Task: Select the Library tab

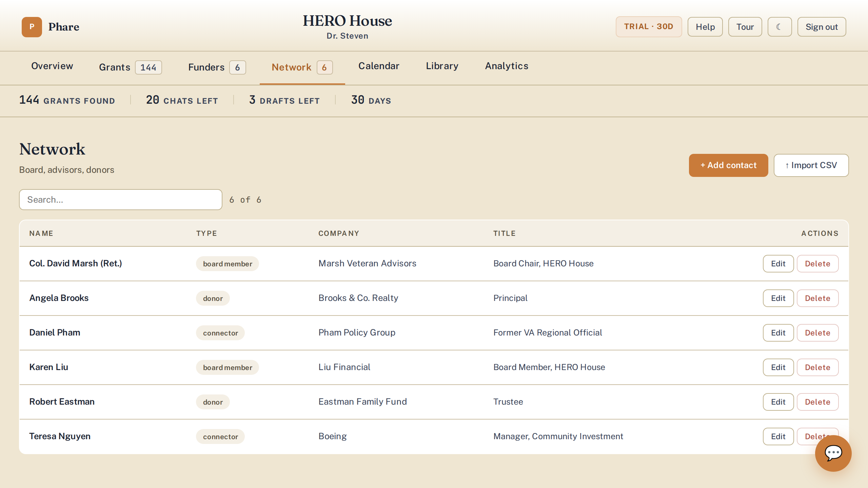Action: (x=442, y=66)
